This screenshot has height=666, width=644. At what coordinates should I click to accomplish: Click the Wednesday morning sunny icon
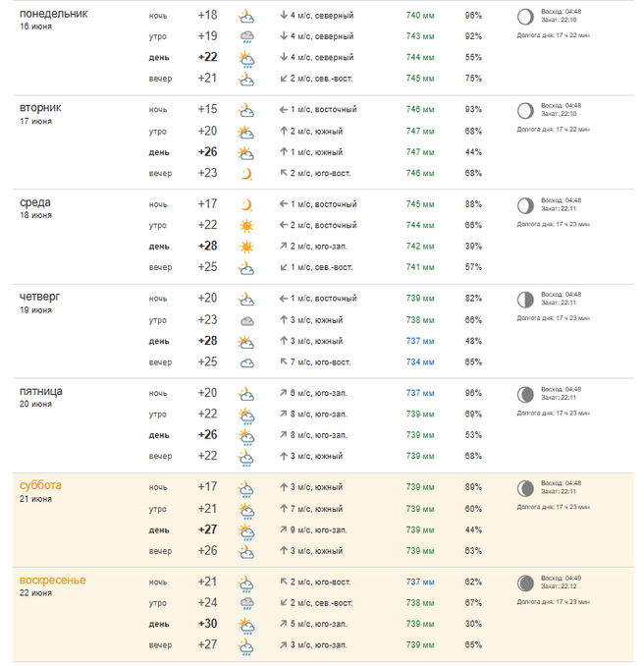245,226
